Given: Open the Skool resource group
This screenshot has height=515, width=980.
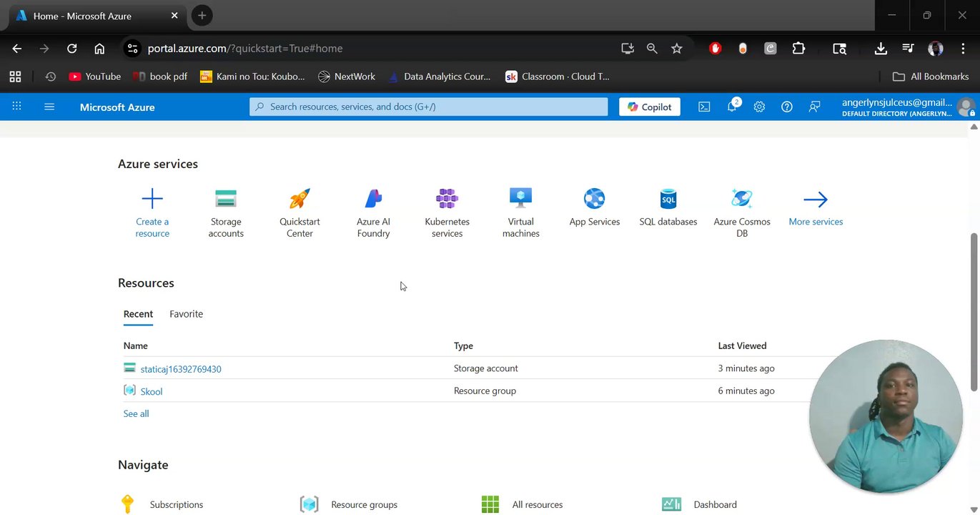Looking at the screenshot, I should (x=152, y=391).
